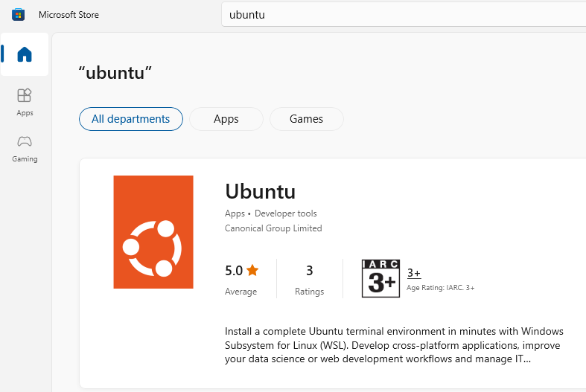This screenshot has height=392, width=586.
Task: Filter results by Games
Action: (307, 119)
